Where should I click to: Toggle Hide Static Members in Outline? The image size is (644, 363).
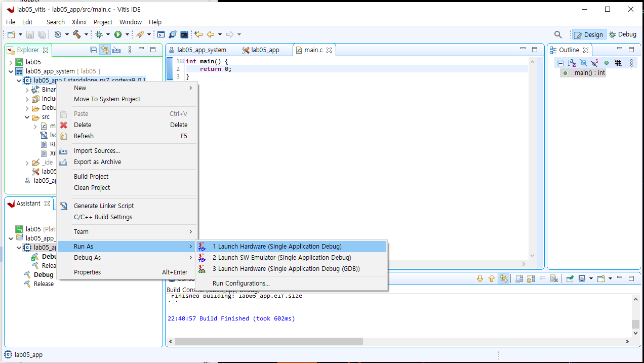pyautogui.click(x=595, y=63)
